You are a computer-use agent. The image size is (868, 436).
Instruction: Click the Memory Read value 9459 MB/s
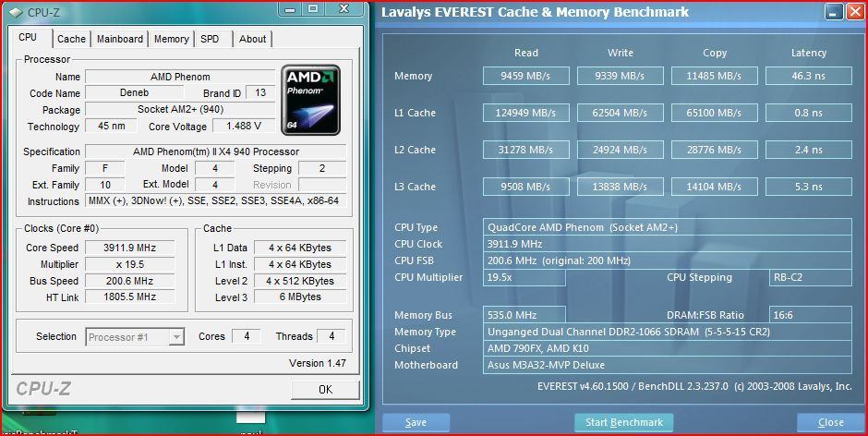point(526,76)
